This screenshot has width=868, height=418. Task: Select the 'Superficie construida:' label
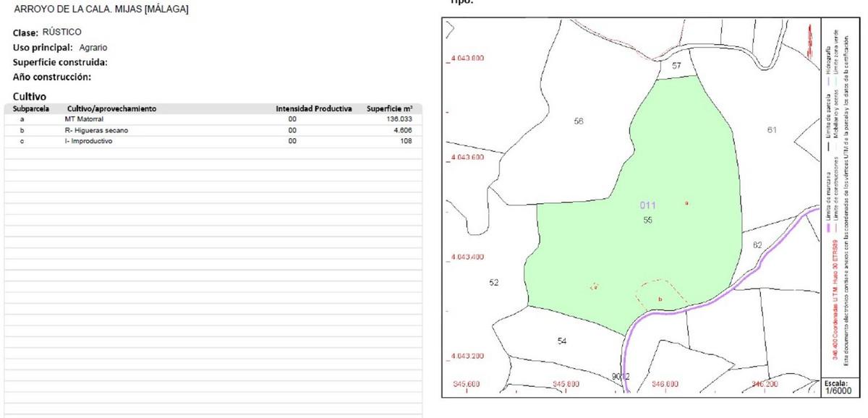[x=60, y=62]
